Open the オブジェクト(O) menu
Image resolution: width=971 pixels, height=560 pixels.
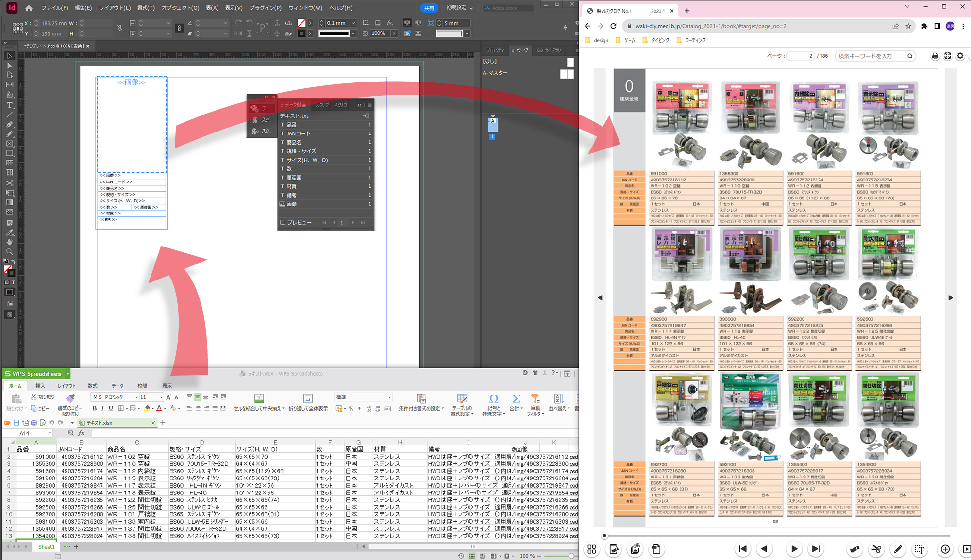[x=180, y=8]
